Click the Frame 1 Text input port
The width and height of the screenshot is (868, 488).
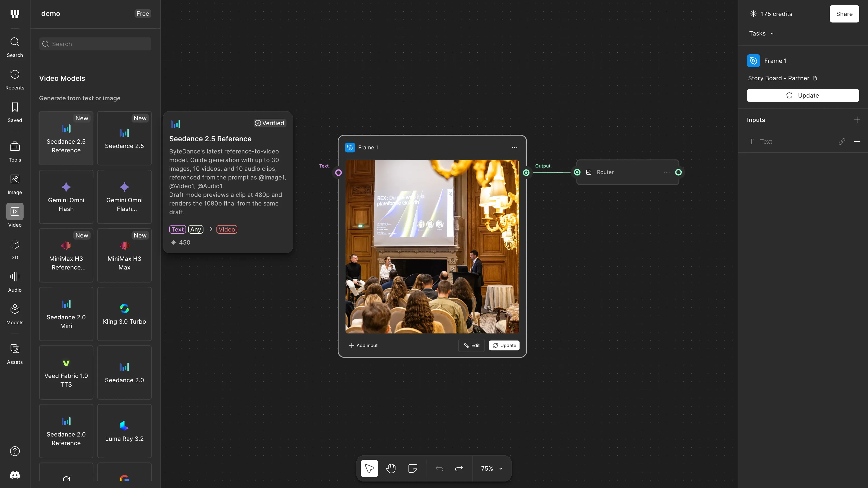pyautogui.click(x=338, y=173)
